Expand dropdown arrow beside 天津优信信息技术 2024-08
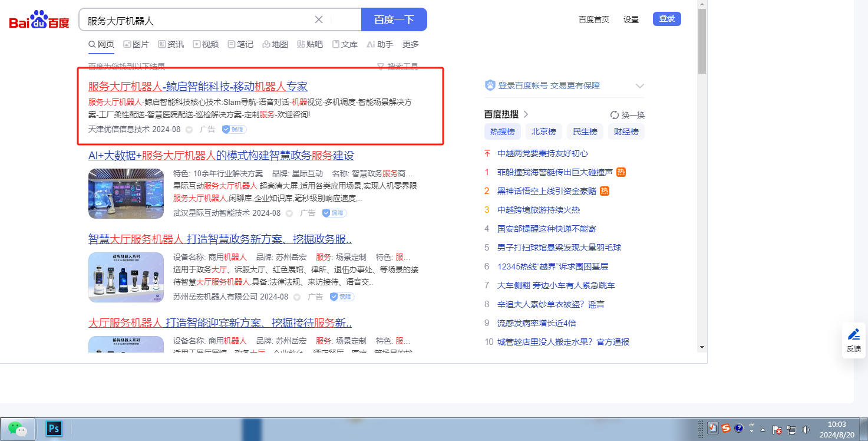Viewport: 868px width, 441px height. [x=189, y=130]
